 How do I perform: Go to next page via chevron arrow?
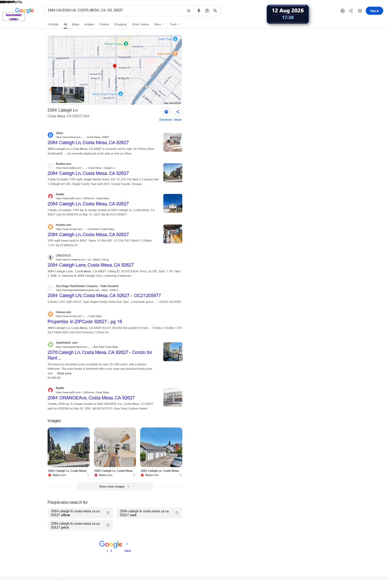point(127,544)
